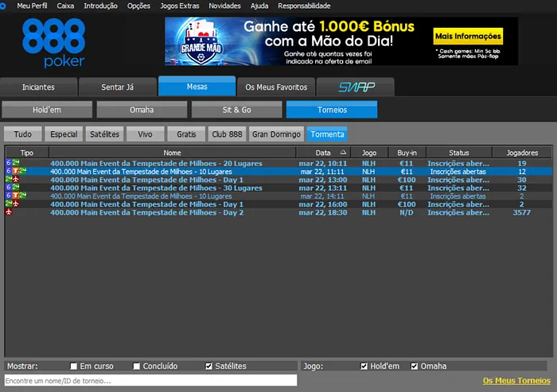This screenshot has height=392, width=557.
Task: Click the orange T turbo icon in the 14:11 row
Action: pyautogui.click(x=16, y=196)
